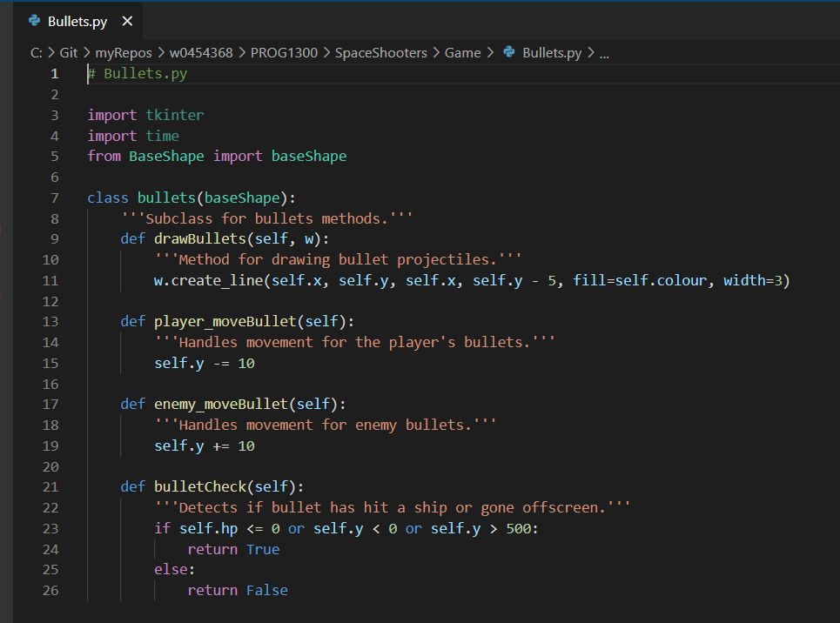Click 'player_moveBullet' method name
The image size is (840, 623).
click(x=225, y=322)
